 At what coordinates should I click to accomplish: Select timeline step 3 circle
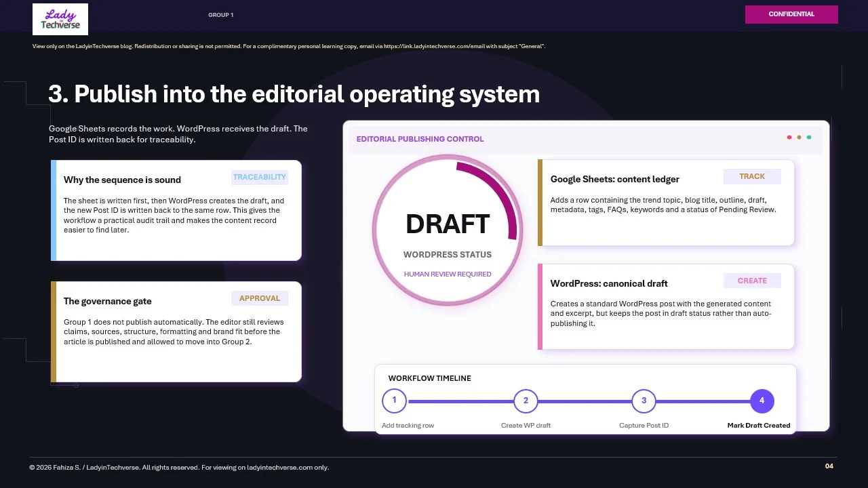click(x=644, y=401)
